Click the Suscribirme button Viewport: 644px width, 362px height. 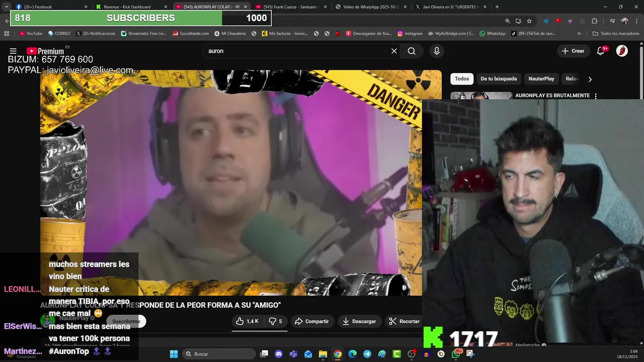tap(126, 321)
